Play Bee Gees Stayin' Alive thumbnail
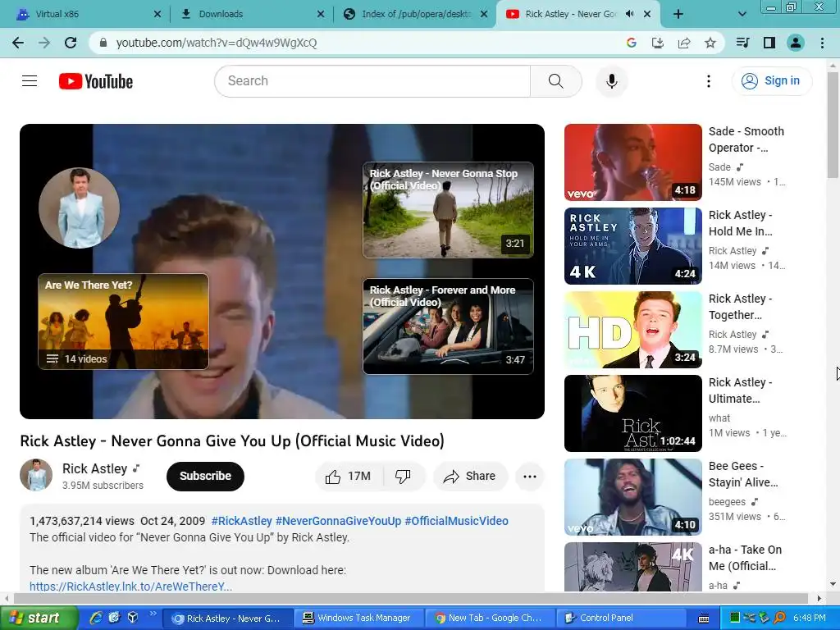 pyautogui.click(x=632, y=496)
